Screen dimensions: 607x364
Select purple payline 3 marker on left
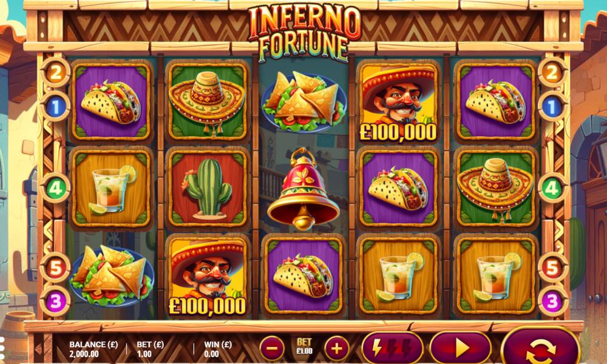pos(55,302)
